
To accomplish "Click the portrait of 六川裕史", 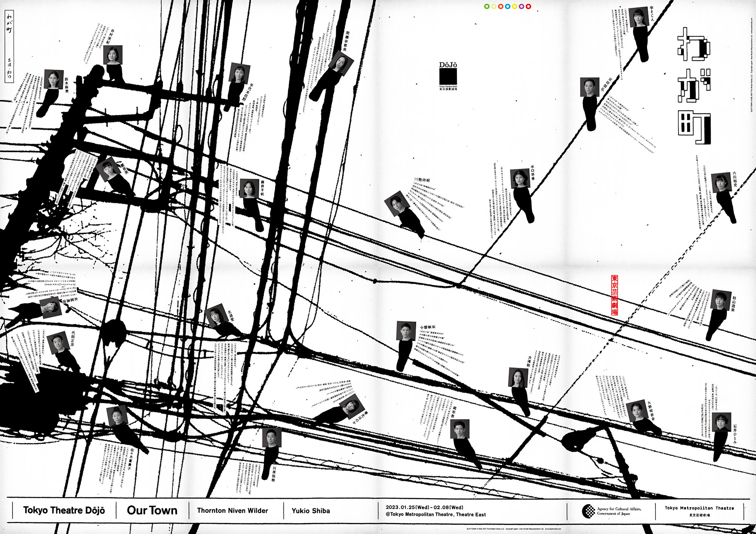I will click(x=721, y=182).
